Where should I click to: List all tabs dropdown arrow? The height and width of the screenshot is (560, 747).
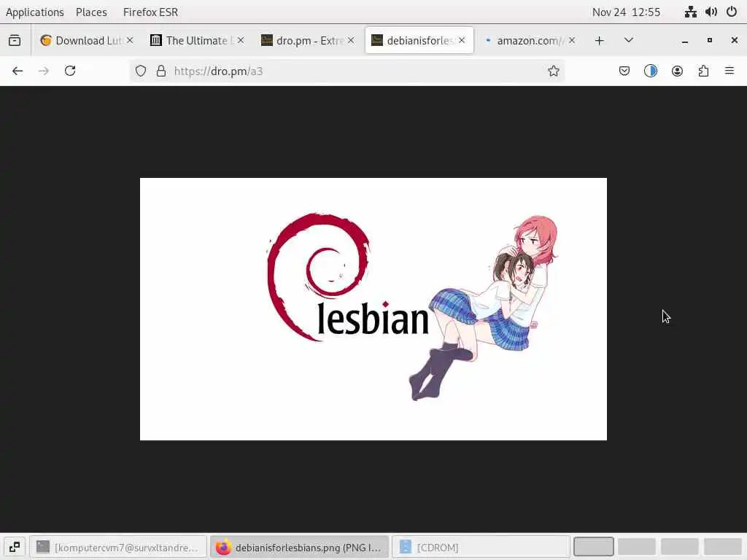[629, 41]
